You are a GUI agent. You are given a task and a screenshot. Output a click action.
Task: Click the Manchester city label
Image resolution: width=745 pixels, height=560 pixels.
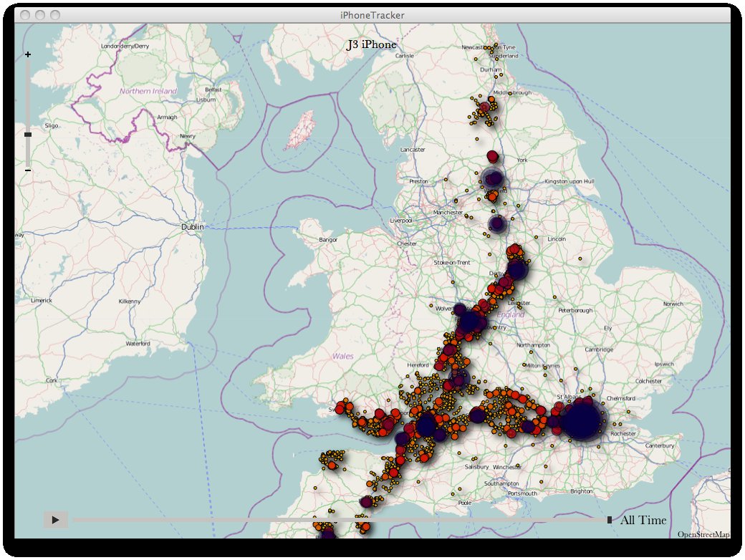[x=448, y=212]
